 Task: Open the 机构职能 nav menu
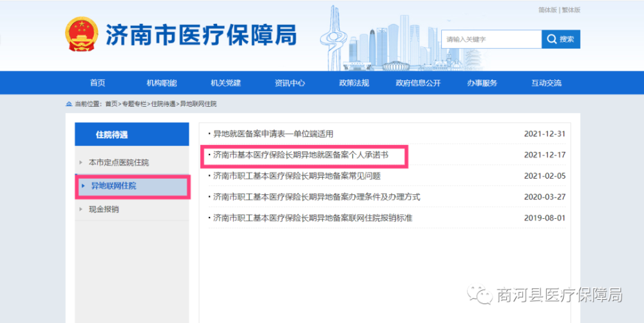162,83
